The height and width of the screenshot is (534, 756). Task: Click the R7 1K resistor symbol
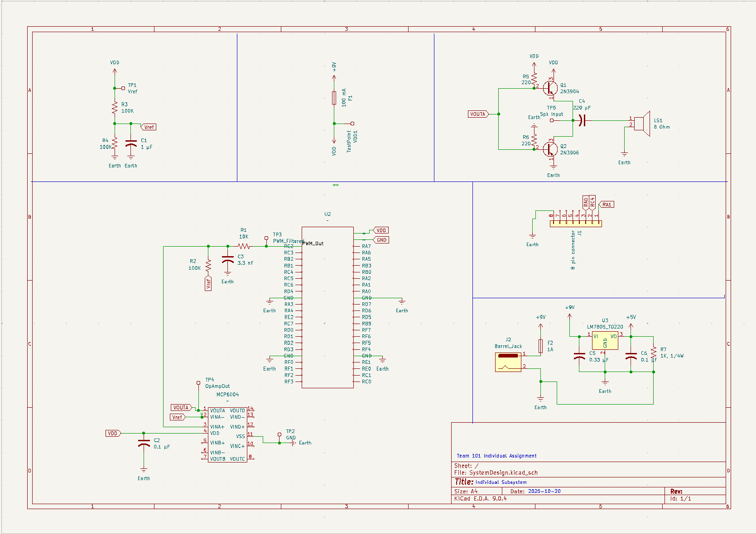(x=654, y=353)
